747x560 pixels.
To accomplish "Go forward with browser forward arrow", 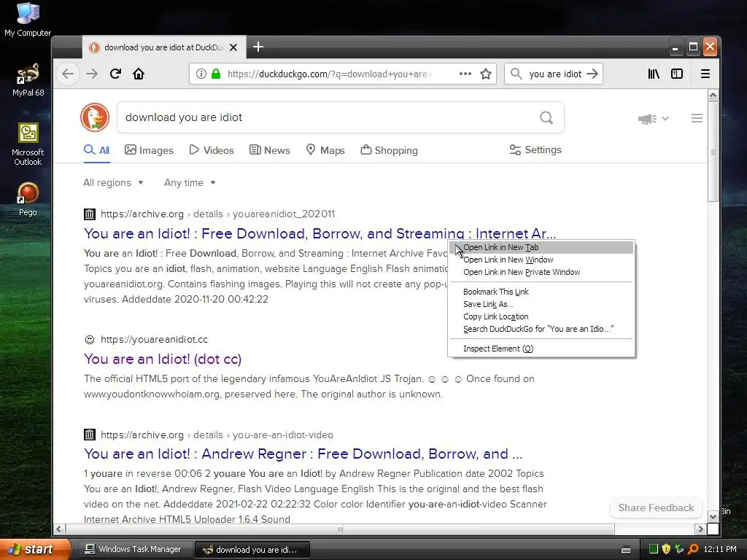I will (92, 74).
